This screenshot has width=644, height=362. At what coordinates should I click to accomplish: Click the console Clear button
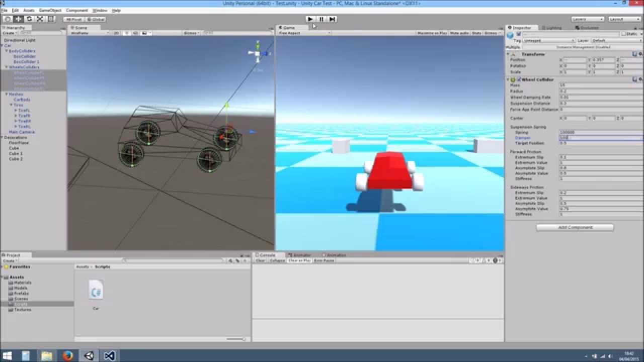point(260,260)
